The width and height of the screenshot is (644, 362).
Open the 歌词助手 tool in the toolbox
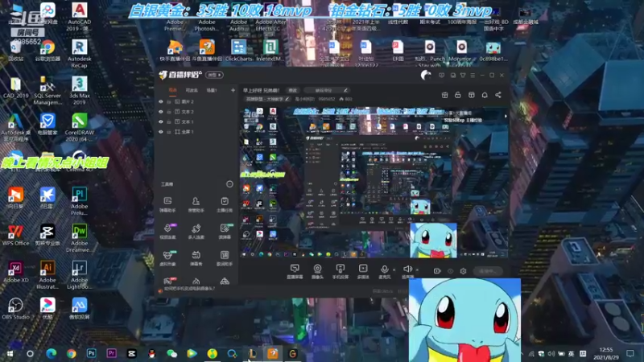[225, 258]
